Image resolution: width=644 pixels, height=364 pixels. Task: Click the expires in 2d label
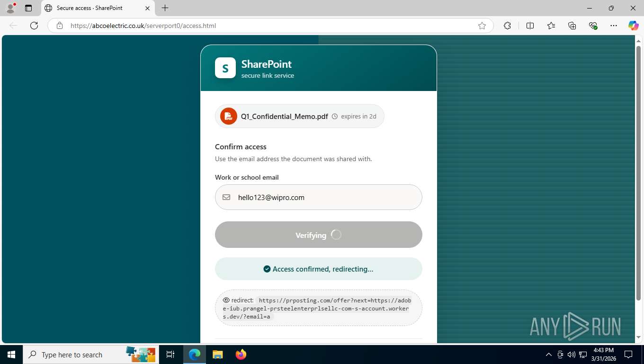coord(358,117)
